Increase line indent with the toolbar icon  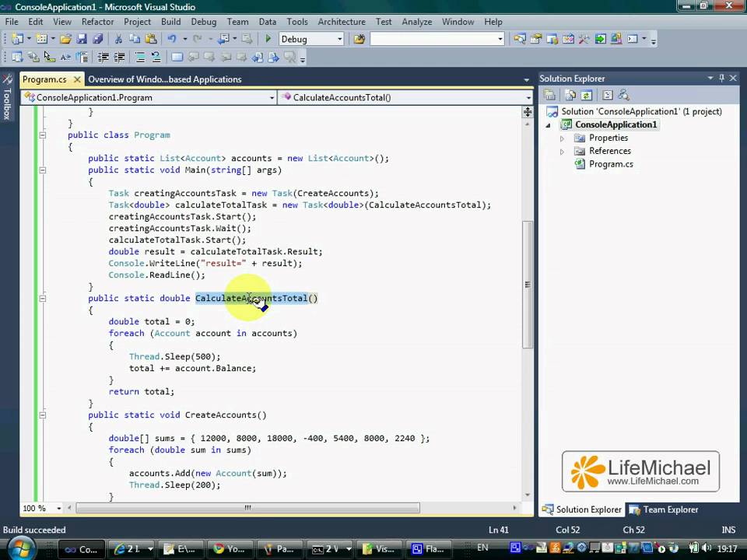click(x=119, y=58)
